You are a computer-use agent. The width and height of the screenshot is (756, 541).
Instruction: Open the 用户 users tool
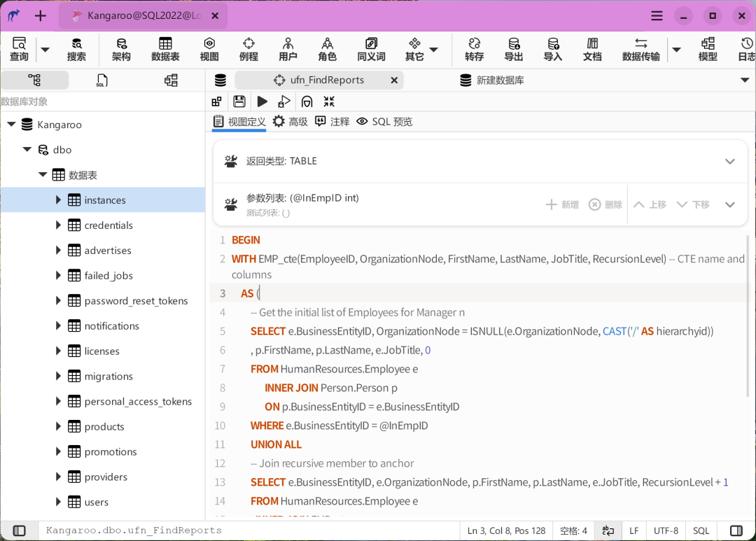pos(288,49)
